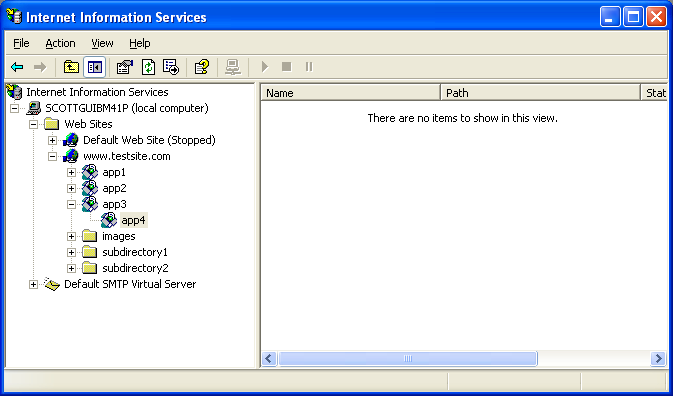This screenshot has height=397, width=673.
Task: Collapse the Web Sites node
Action: click(x=33, y=124)
